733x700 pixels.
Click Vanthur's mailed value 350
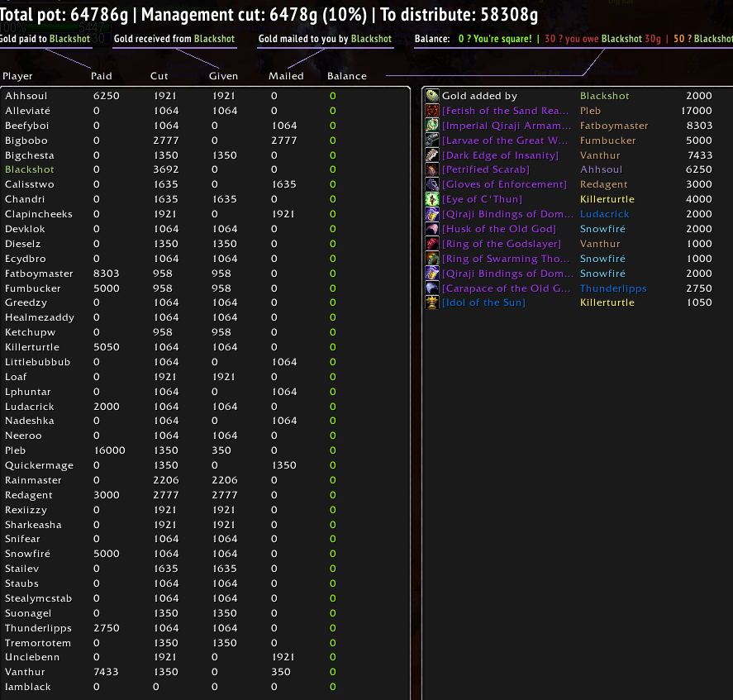pos(281,672)
